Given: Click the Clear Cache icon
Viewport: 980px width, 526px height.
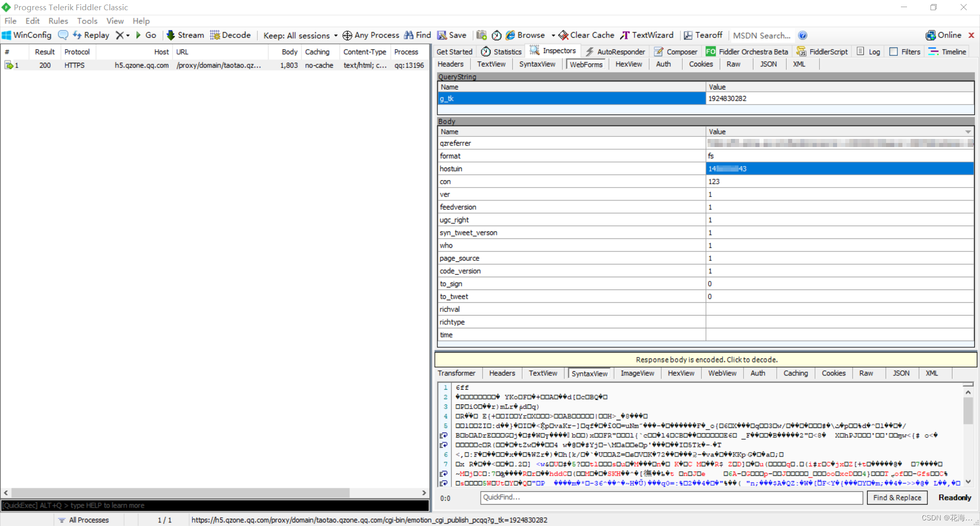Looking at the screenshot, I should coord(563,35).
